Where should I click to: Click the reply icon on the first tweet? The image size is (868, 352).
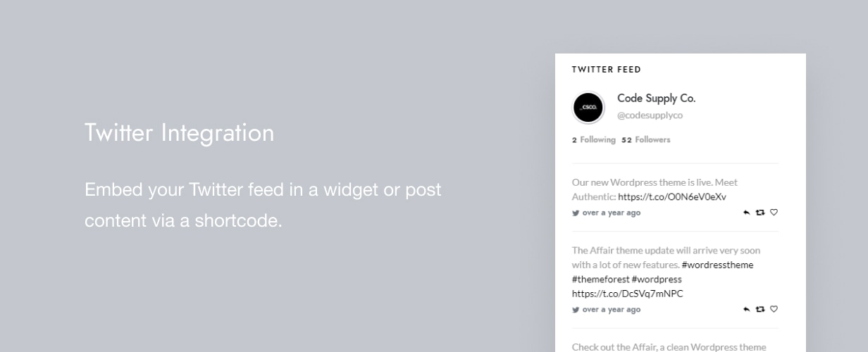747,213
